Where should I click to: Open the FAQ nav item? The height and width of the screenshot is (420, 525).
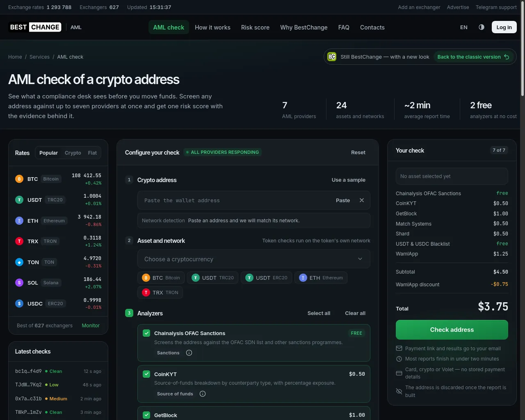pyautogui.click(x=344, y=27)
